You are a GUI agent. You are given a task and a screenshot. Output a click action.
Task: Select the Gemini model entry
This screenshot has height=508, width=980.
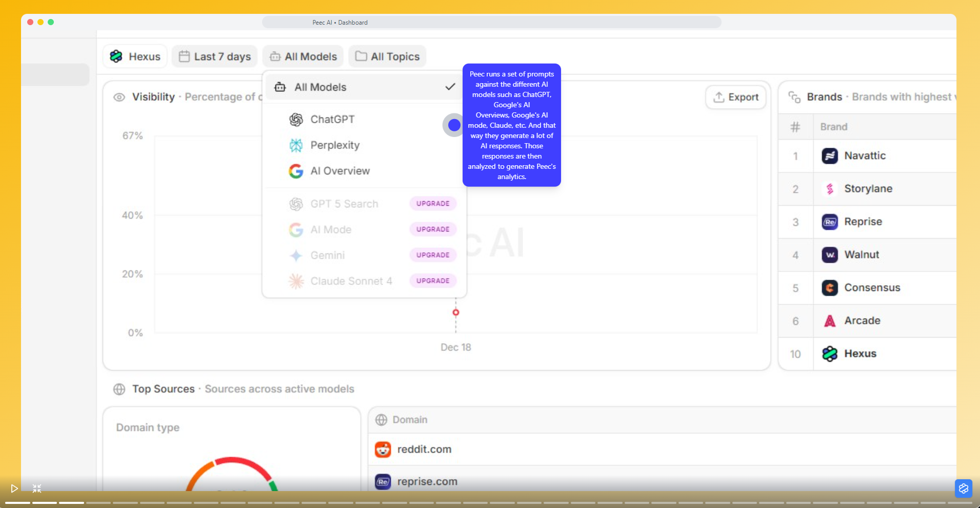[x=327, y=255]
